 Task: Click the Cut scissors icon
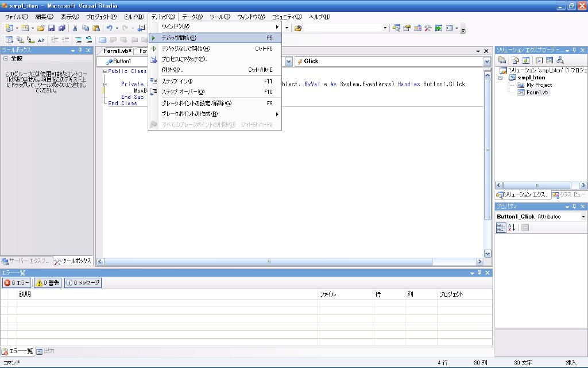75,28
